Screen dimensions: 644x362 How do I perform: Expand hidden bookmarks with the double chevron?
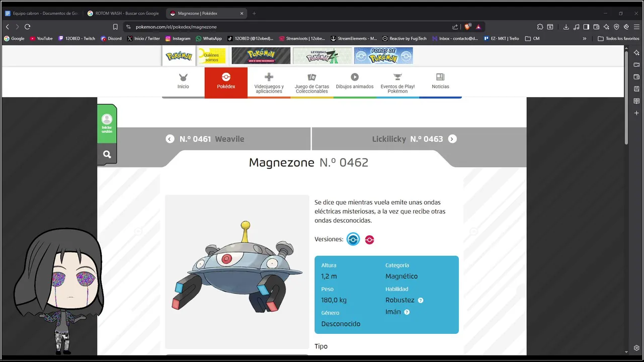[x=585, y=38]
